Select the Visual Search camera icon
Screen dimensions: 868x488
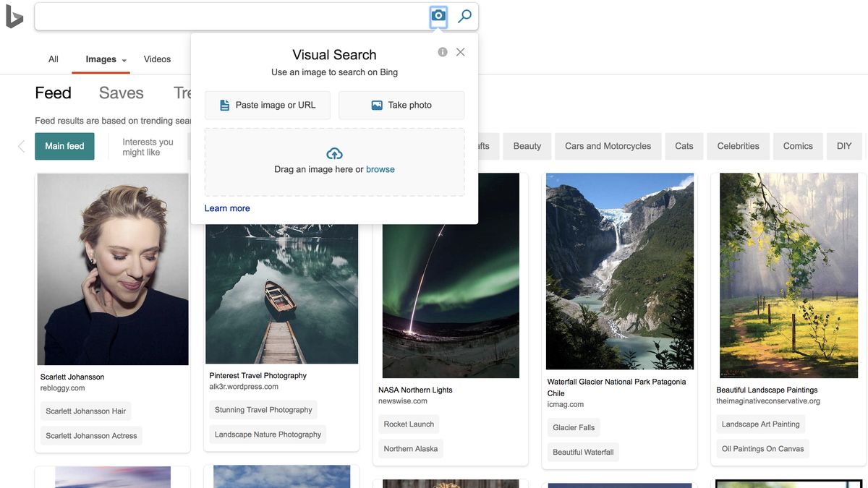438,16
